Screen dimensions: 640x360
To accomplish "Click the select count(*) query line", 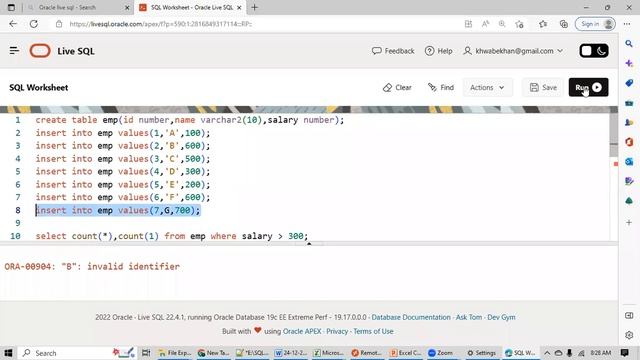I will click(172, 236).
